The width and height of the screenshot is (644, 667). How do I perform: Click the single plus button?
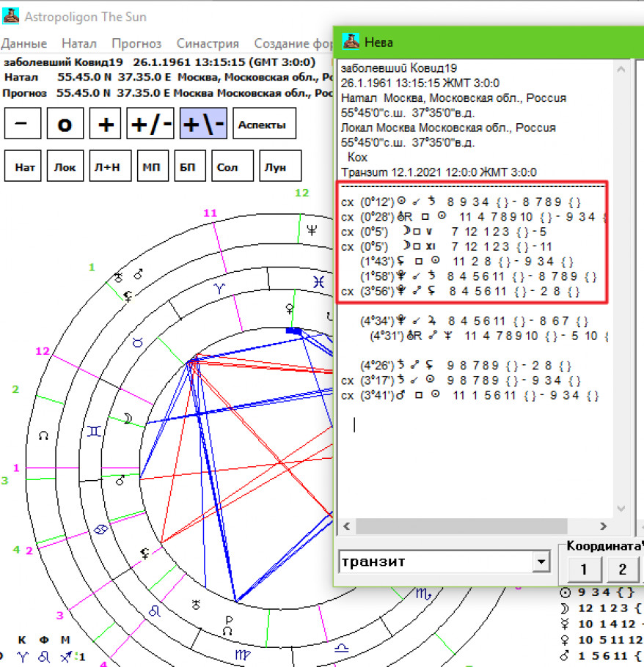[105, 123]
